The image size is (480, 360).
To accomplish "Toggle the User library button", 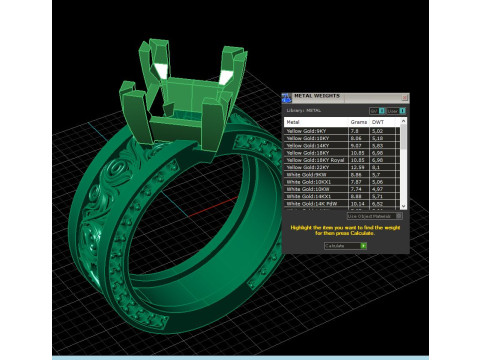I will pyautogui.click(x=396, y=111).
